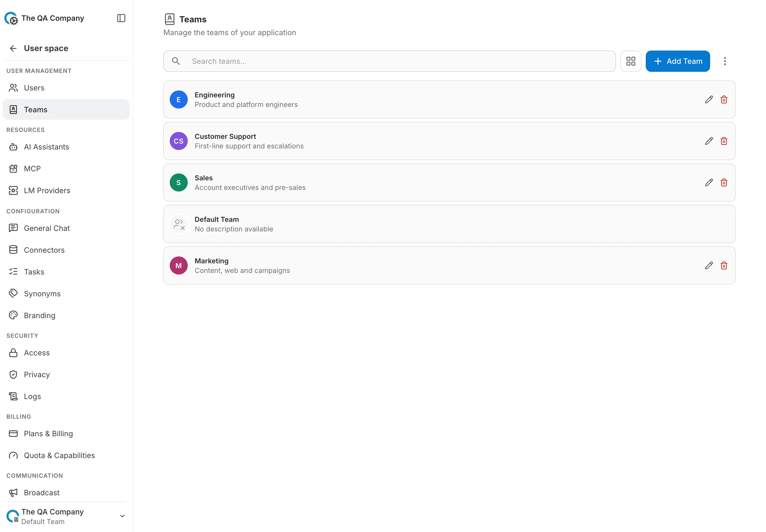Edit the Customer Support team
The width and height of the screenshot is (766, 532).
click(709, 141)
